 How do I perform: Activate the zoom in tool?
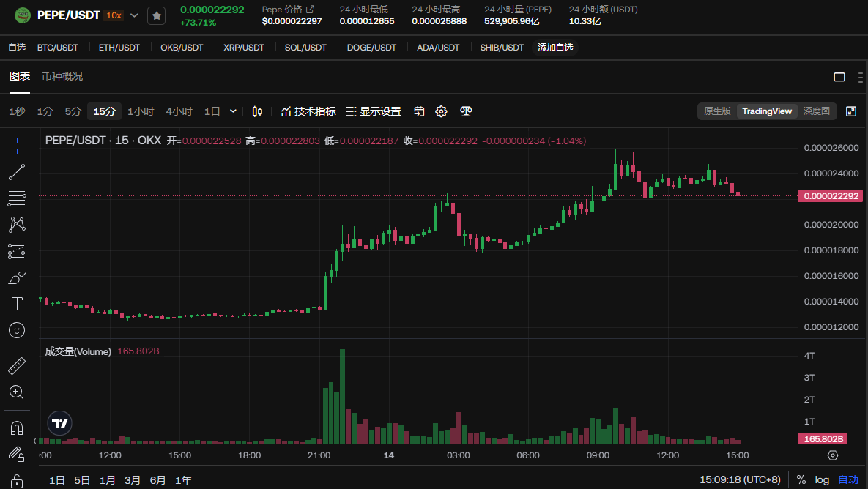[17, 392]
